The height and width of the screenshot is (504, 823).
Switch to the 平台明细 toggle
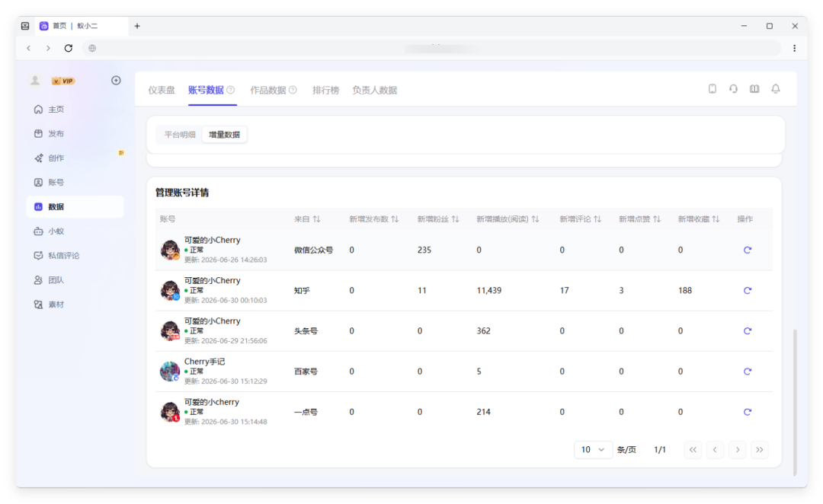pyautogui.click(x=180, y=135)
